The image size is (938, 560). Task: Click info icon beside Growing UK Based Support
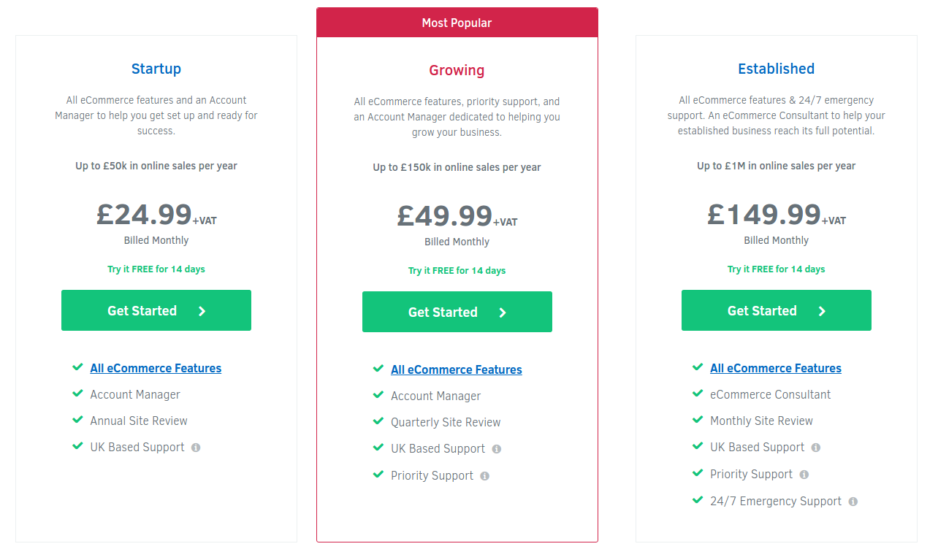(x=497, y=449)
